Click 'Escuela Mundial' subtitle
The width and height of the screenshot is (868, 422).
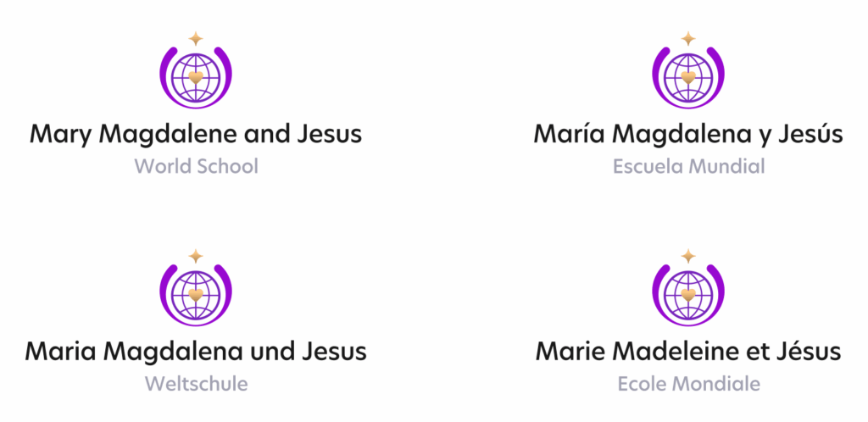point(688,166)
